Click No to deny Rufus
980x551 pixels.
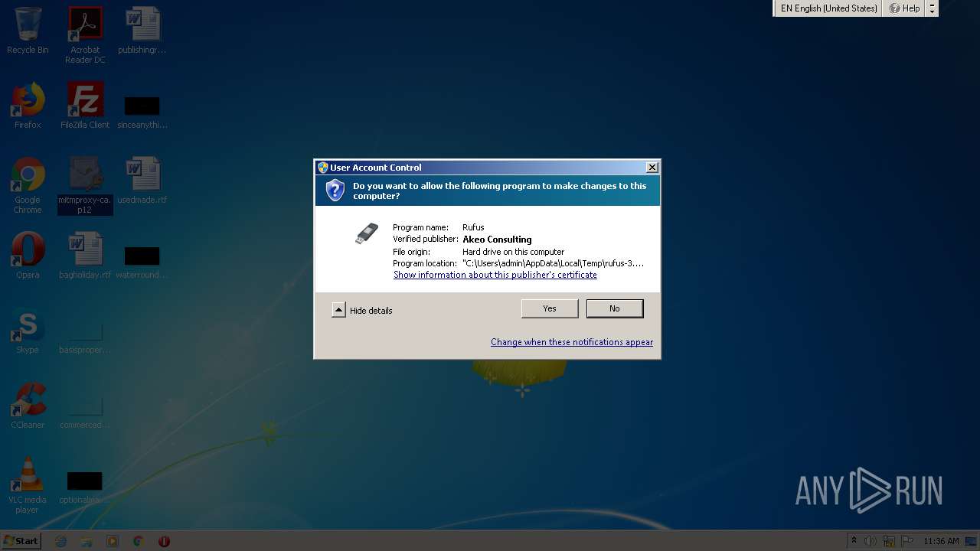point(615,308)
